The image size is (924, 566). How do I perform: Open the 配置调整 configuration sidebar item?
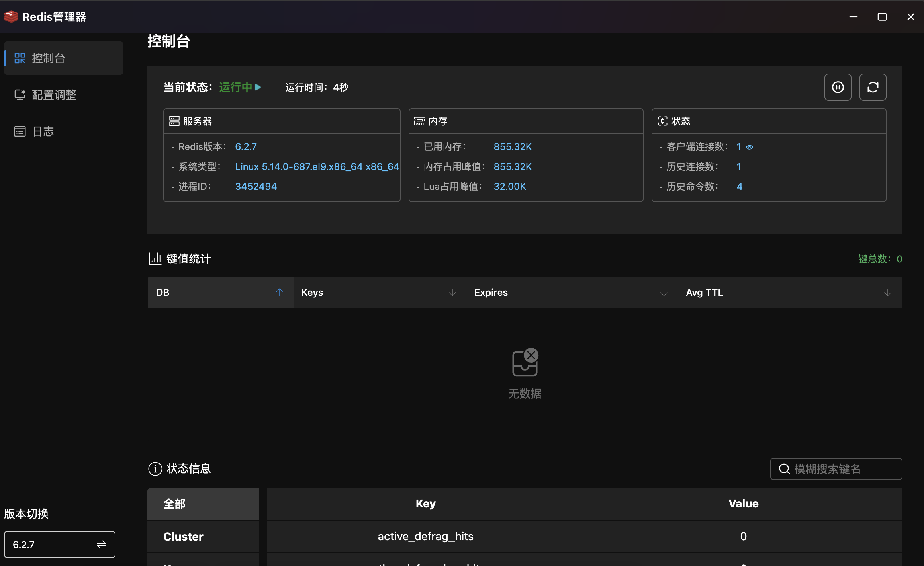64,95
